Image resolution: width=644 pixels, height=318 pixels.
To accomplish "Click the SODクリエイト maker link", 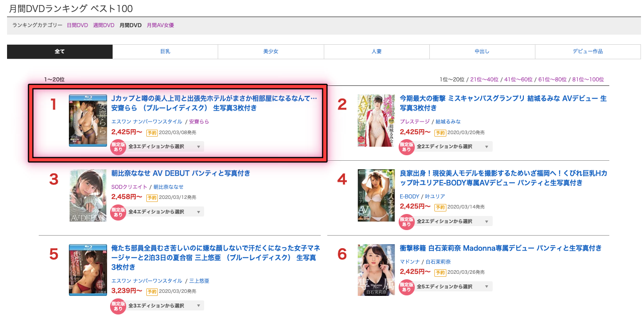I will click(129, 187).
